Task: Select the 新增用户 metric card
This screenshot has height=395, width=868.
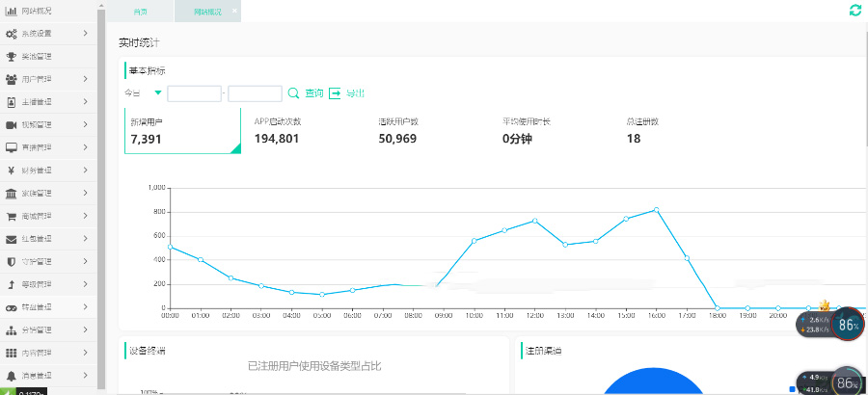Action: (x=182, y=131)
